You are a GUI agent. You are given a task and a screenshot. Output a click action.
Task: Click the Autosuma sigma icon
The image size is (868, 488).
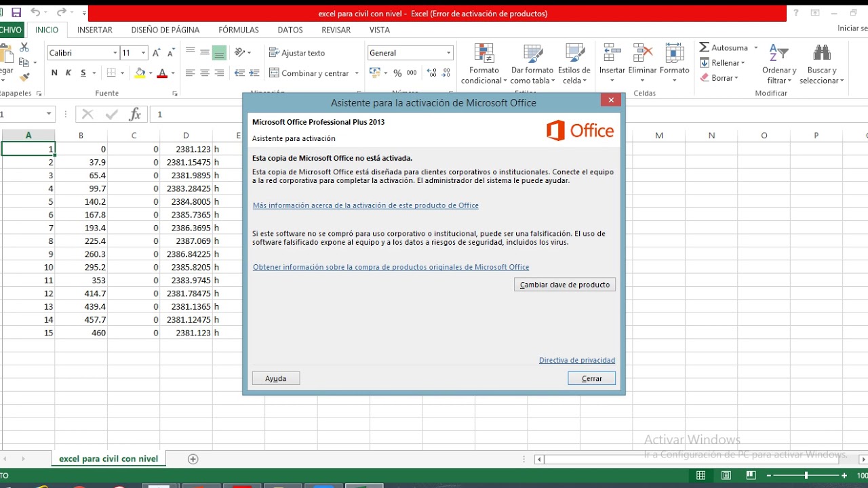tap(705, 47)
